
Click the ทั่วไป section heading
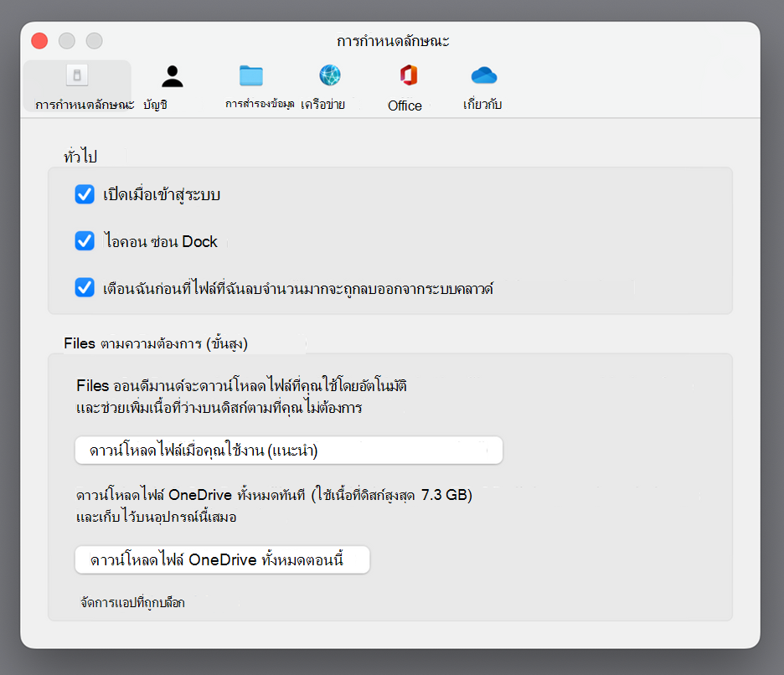(80, 156)
